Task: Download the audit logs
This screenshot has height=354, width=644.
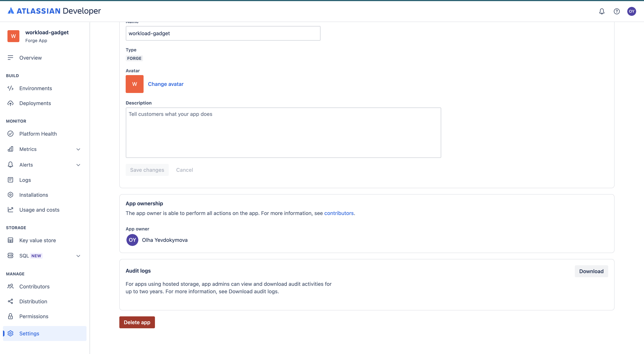Action: [x=591, y=271]
